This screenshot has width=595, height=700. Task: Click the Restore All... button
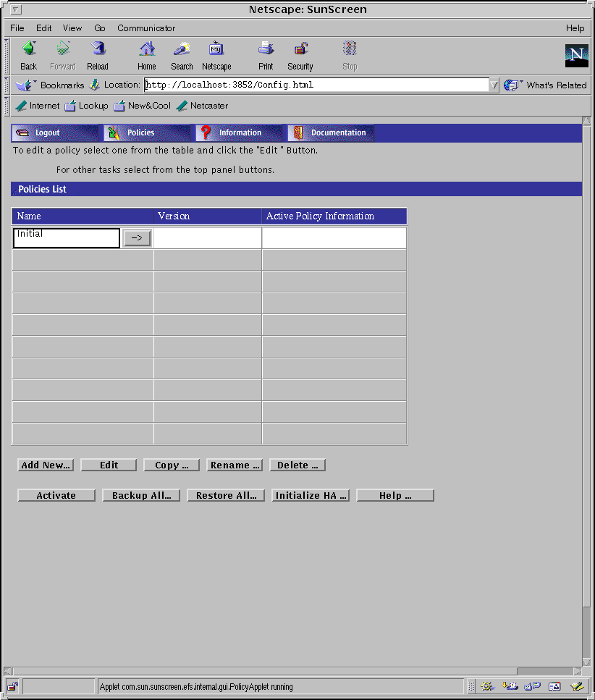click(226, 495)
